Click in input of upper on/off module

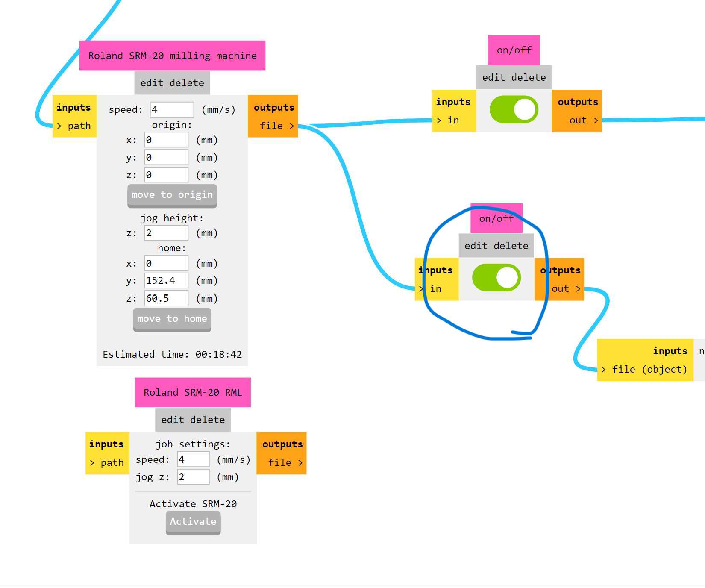coord(448,120)
